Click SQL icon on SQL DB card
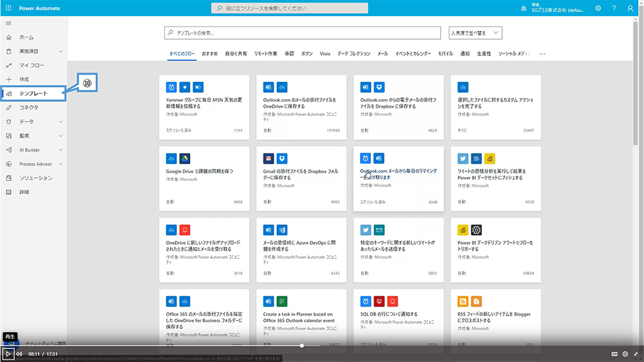The width and height of the screenshot is (644, 362). click(379, 301)
